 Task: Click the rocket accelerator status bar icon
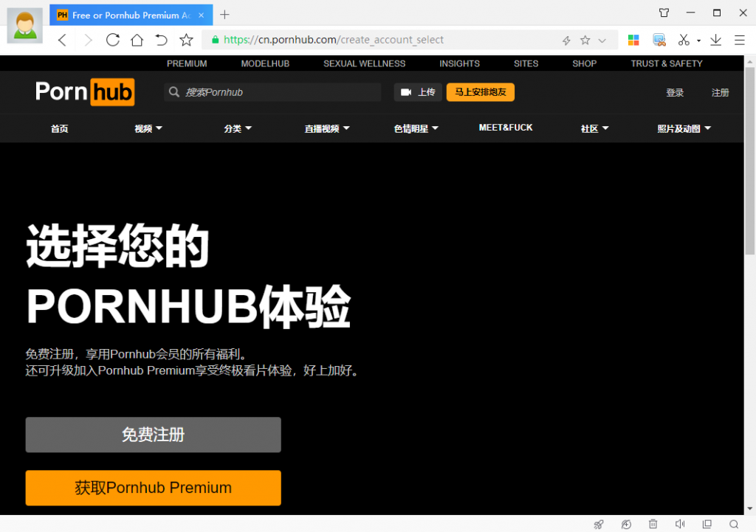point(599,525)
